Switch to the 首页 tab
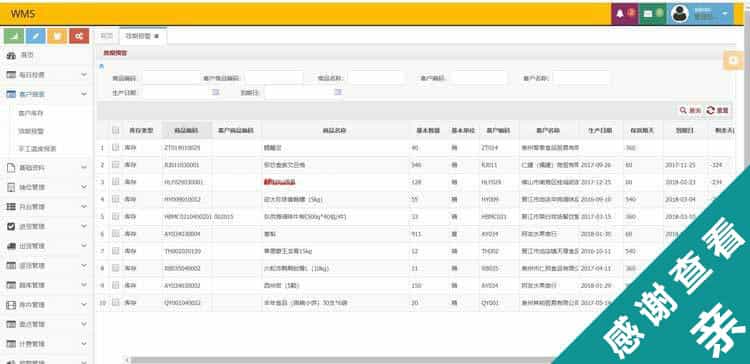Screen dimensions: 750x364 [107, 36]
